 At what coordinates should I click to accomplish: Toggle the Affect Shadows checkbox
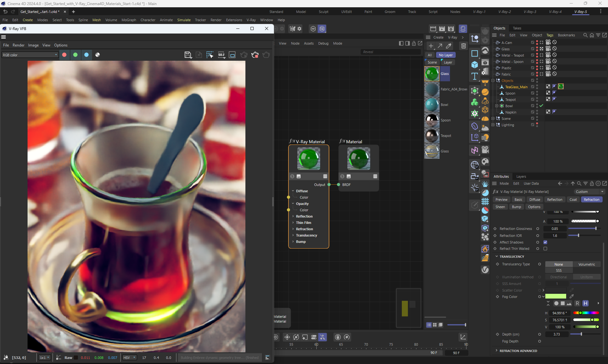click(545, 242)
